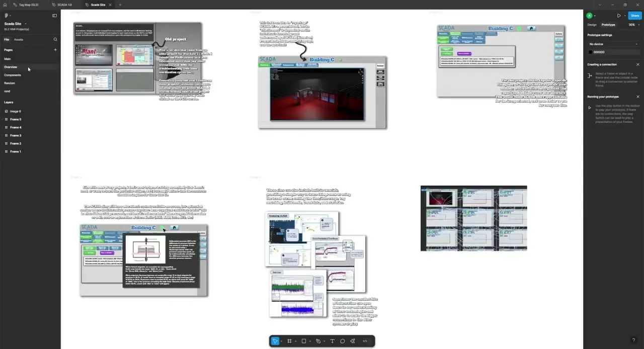Select the Frame tool
This screenshot has width=644, height=349.
pos(289,341)
